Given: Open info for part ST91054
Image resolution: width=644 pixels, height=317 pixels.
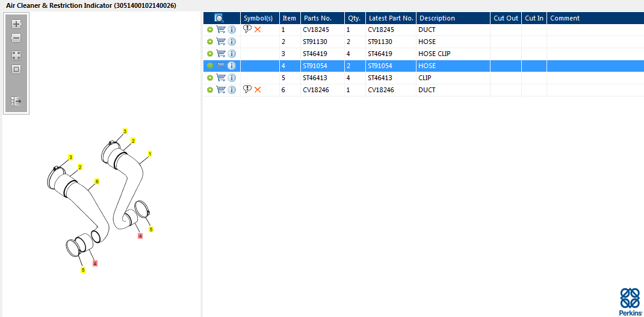Looking at the screenshot, I should pos(232,65).
